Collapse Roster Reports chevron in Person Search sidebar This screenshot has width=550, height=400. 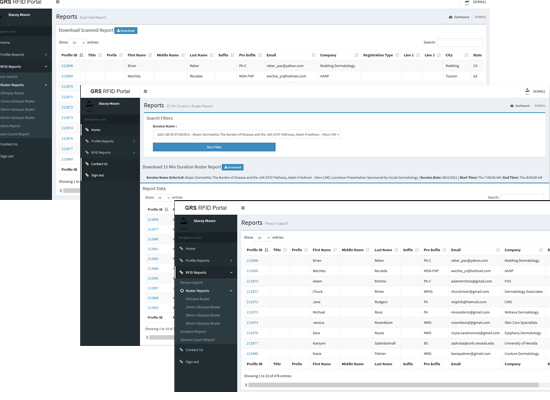point(231,291)
